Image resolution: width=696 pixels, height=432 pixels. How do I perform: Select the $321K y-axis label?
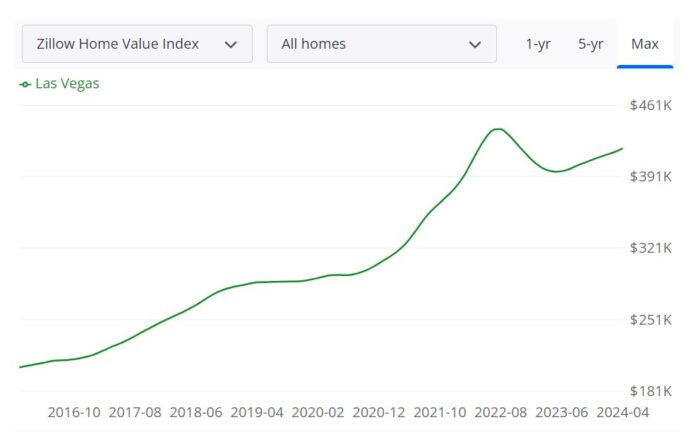(650, 248)
